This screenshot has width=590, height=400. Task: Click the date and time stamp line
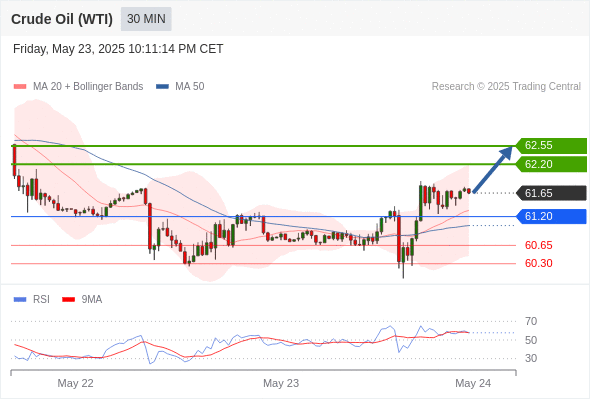click(x=118, y=49)
